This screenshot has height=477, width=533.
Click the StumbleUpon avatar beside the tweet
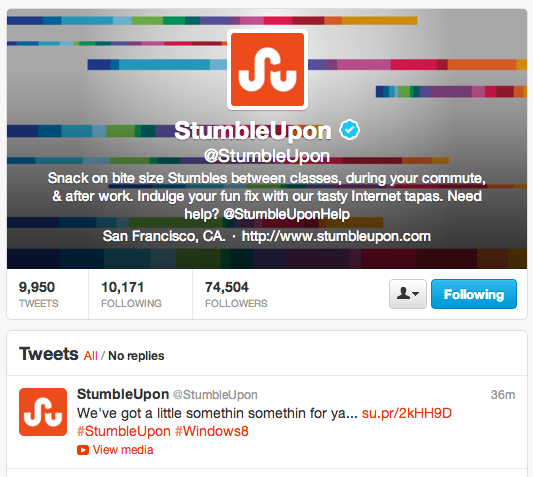point(43,412)
